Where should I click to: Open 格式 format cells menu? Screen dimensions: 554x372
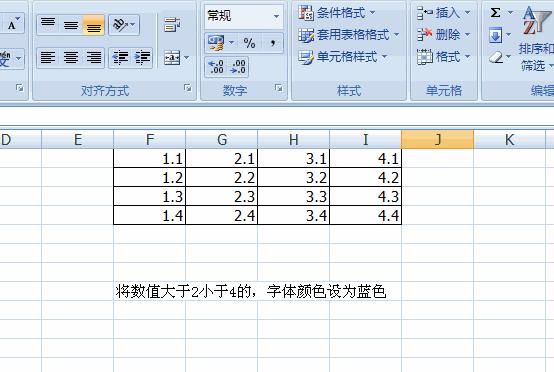point(443,57)
